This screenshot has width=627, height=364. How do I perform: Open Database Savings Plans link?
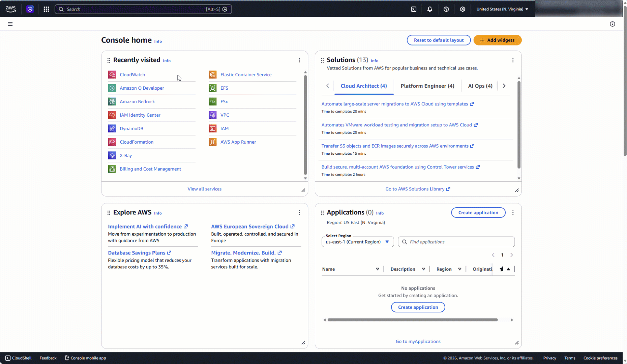pos(140,253)
